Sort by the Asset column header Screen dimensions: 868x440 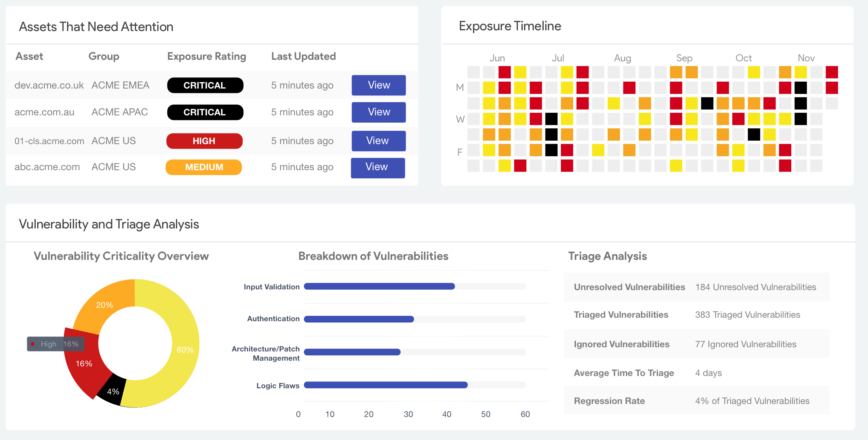point(29,56)
